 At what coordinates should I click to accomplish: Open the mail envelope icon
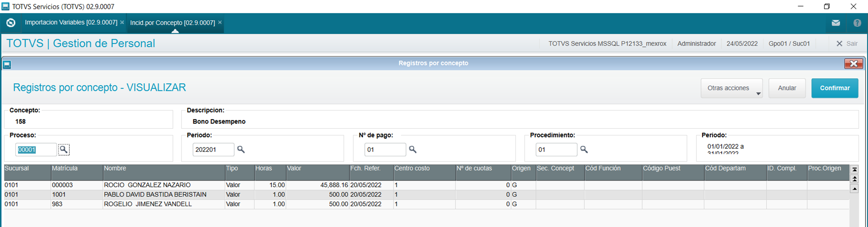click(836, 23)
